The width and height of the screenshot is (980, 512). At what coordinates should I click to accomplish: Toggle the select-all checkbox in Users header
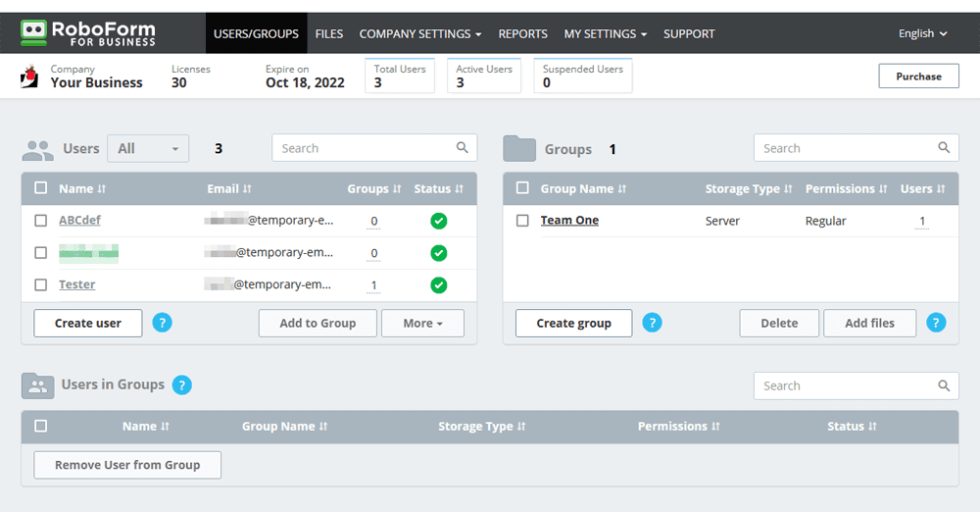[x=40, y=187]
